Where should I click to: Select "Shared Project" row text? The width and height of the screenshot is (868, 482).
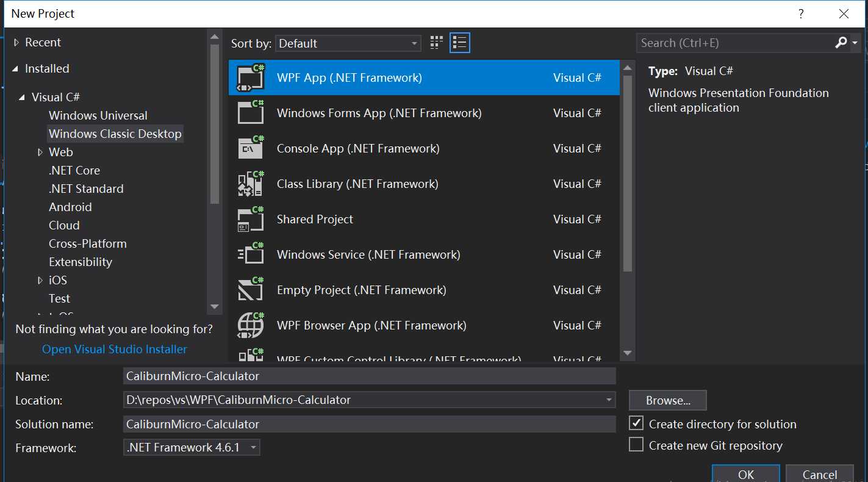(x=315, y=219)
